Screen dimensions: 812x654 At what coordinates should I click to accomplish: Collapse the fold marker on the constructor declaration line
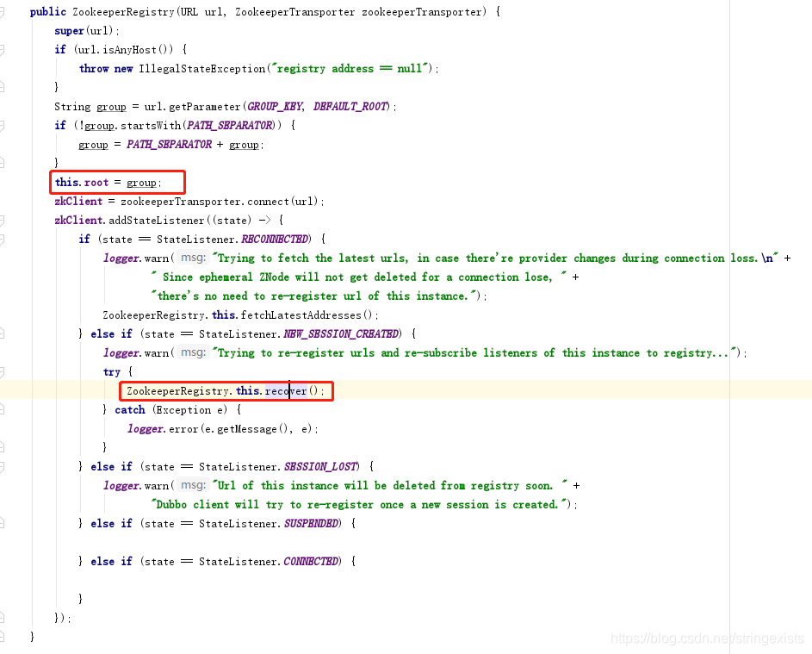[x=2, y=11]
